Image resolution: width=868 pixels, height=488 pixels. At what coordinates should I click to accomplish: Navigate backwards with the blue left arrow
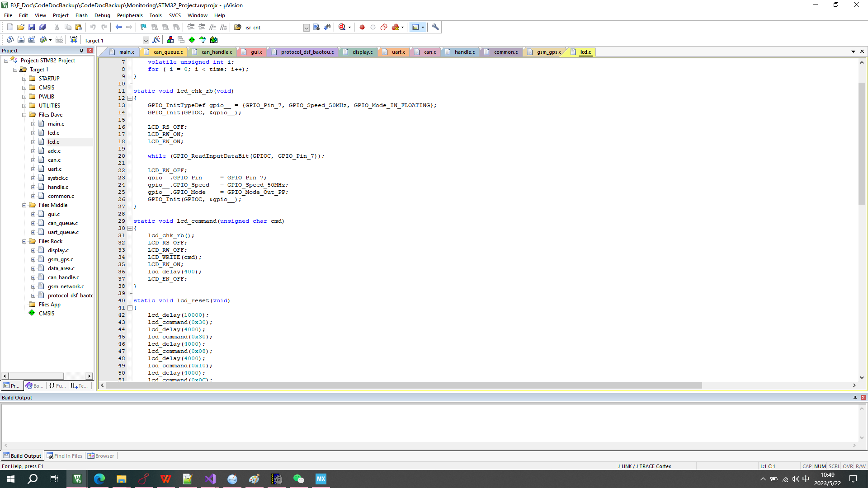(118, 27)
